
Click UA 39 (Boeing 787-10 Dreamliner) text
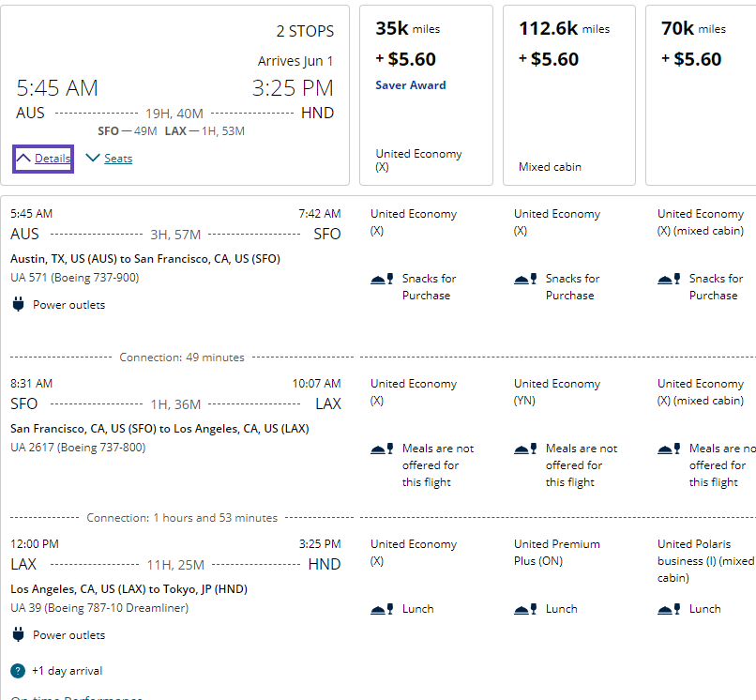coord(99,608)
